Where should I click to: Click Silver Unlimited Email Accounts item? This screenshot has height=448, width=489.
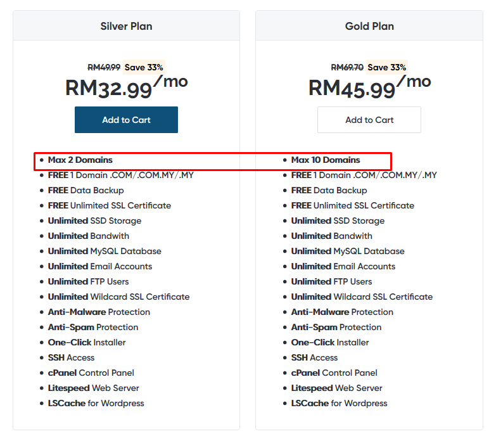(x=100, y=266)
